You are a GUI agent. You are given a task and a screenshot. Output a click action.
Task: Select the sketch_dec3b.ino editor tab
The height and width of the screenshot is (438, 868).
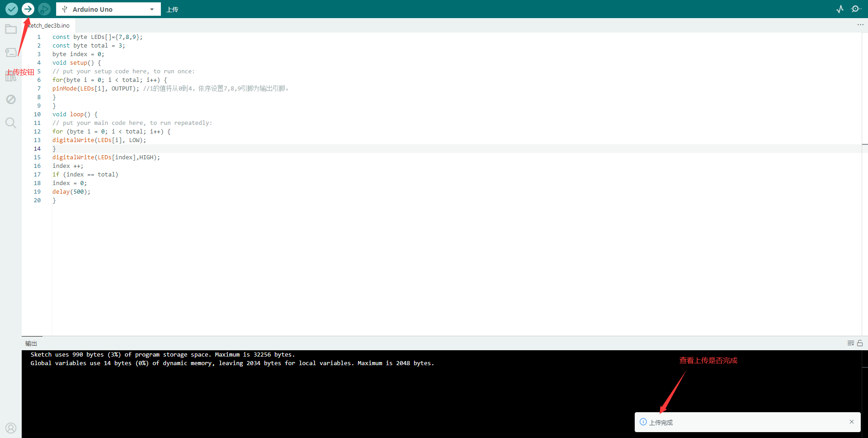48,25
